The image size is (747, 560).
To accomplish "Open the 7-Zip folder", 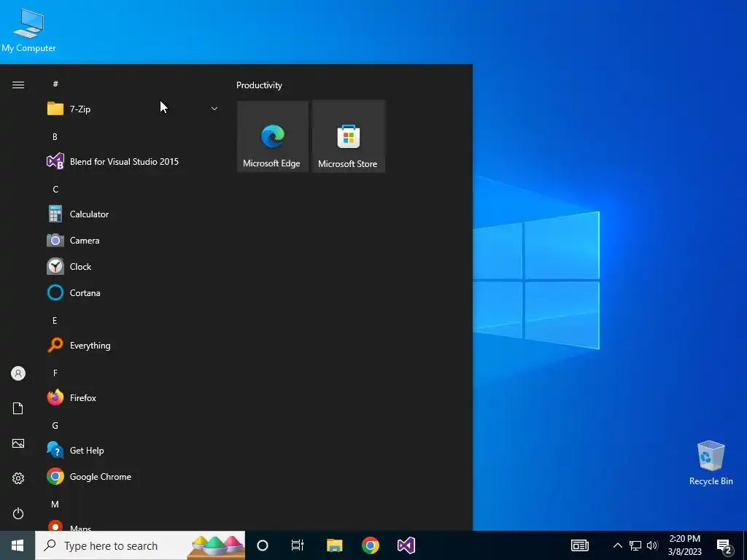I will point(133,109).
